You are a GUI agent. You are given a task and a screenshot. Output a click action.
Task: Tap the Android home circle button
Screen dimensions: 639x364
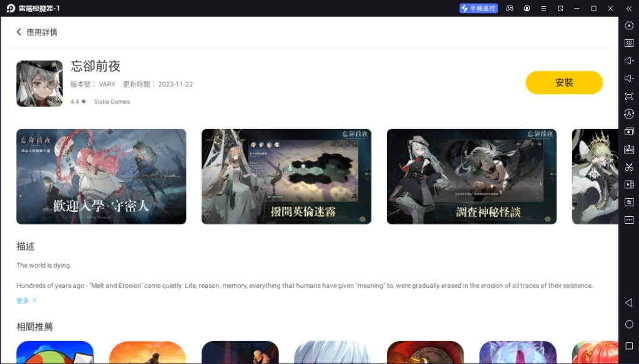629,324
